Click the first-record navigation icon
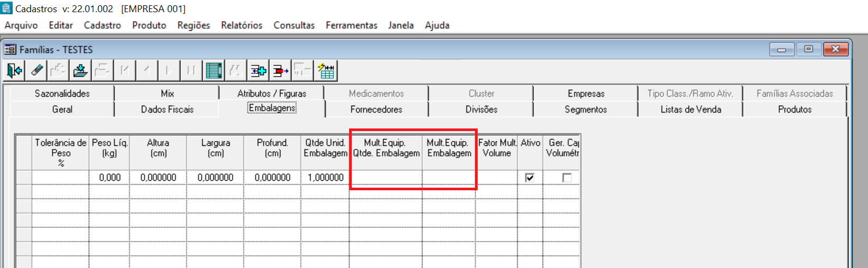This screenshot has height=268, width=868. pos(124,70)
